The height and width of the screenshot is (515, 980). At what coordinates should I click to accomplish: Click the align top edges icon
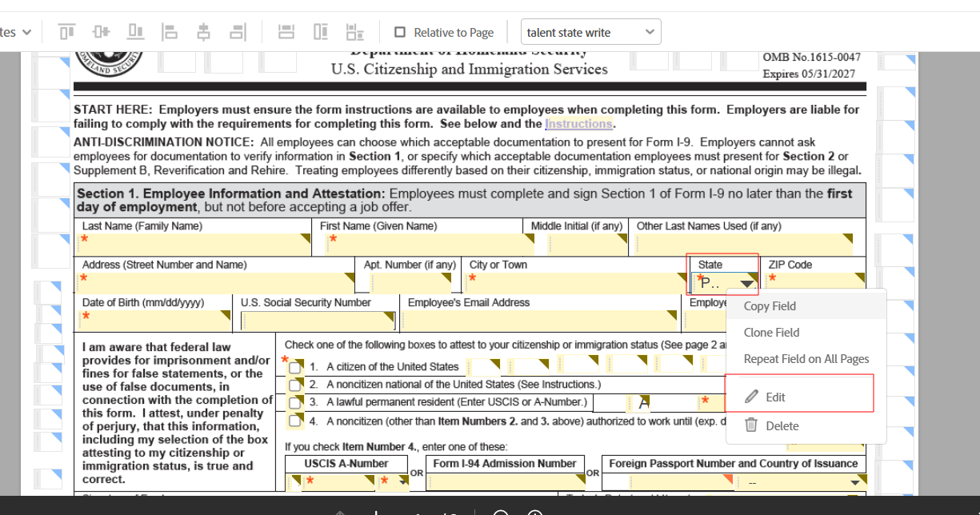pyautogui.click(x=66, y=32)
